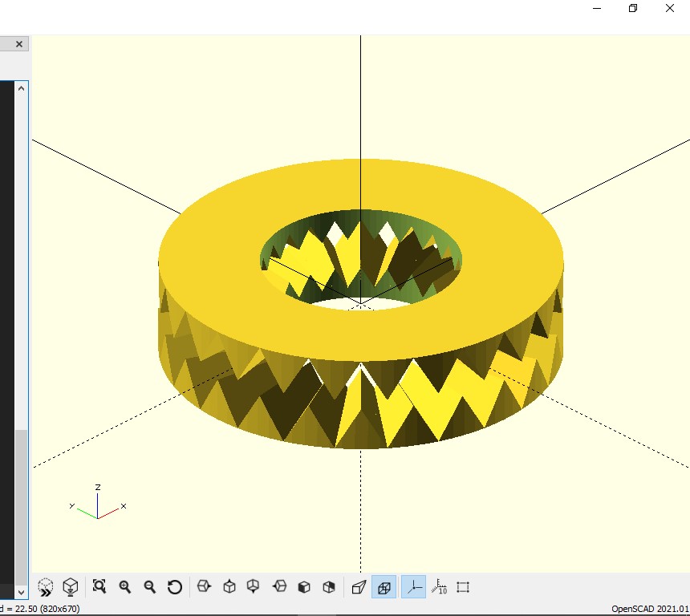Click the Render icon in the viewport toolbar

coord(71,587)
